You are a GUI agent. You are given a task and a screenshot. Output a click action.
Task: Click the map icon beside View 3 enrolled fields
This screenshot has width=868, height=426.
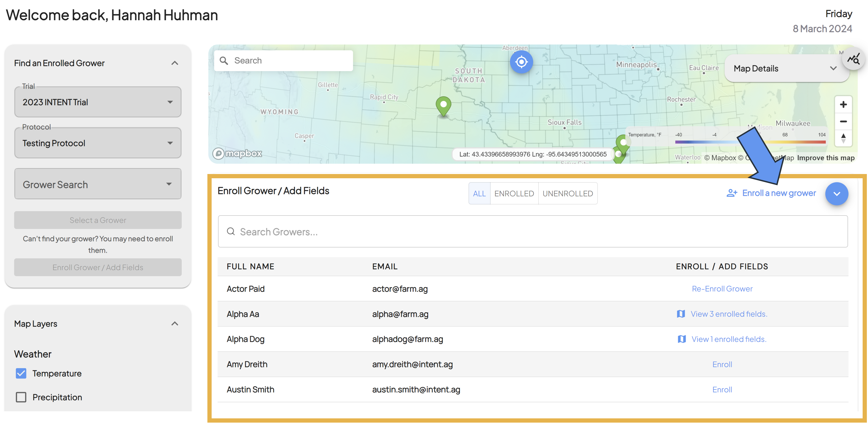coord(681,314)
